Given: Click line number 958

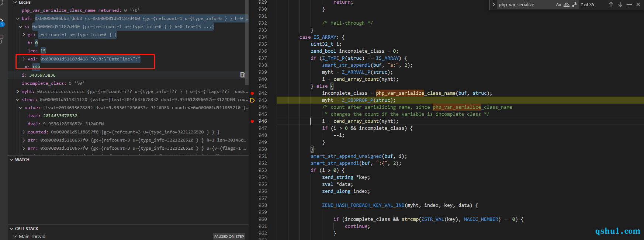Looking at the screenshot, I should [x=263, y=205].
